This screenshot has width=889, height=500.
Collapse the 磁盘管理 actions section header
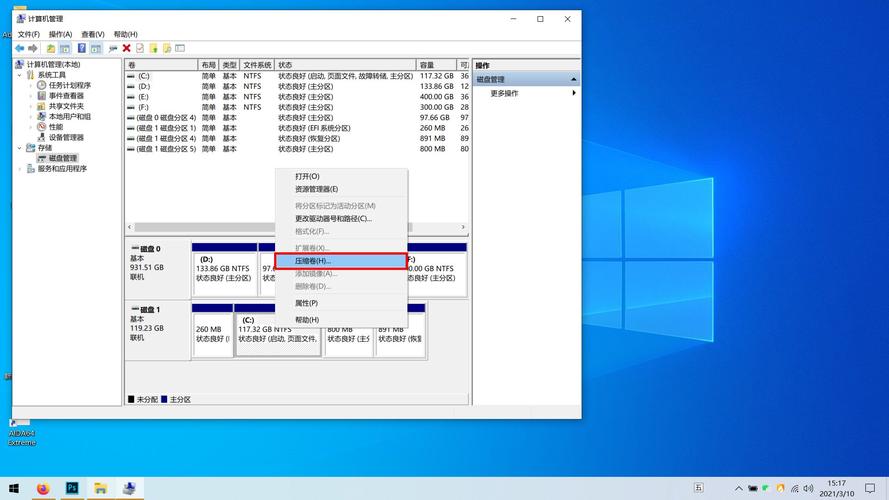pyautogui.click(x=574, y=79)
